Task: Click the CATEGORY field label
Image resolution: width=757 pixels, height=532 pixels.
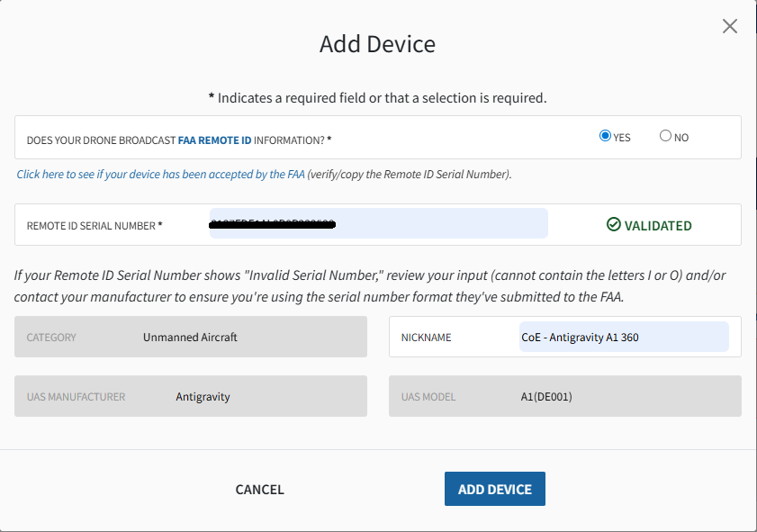Action: click(51, 338)
